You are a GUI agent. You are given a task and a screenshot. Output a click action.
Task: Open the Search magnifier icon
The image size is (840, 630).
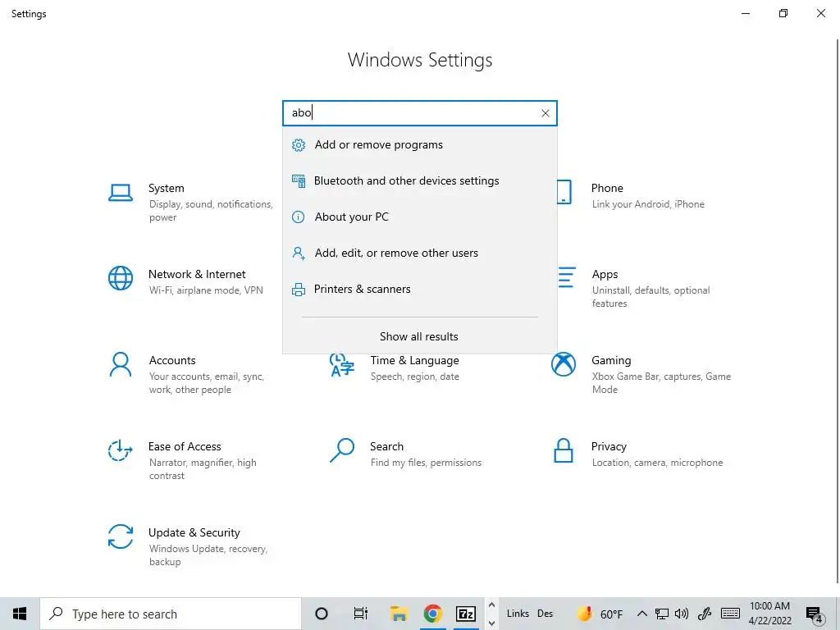coord(342,450)
